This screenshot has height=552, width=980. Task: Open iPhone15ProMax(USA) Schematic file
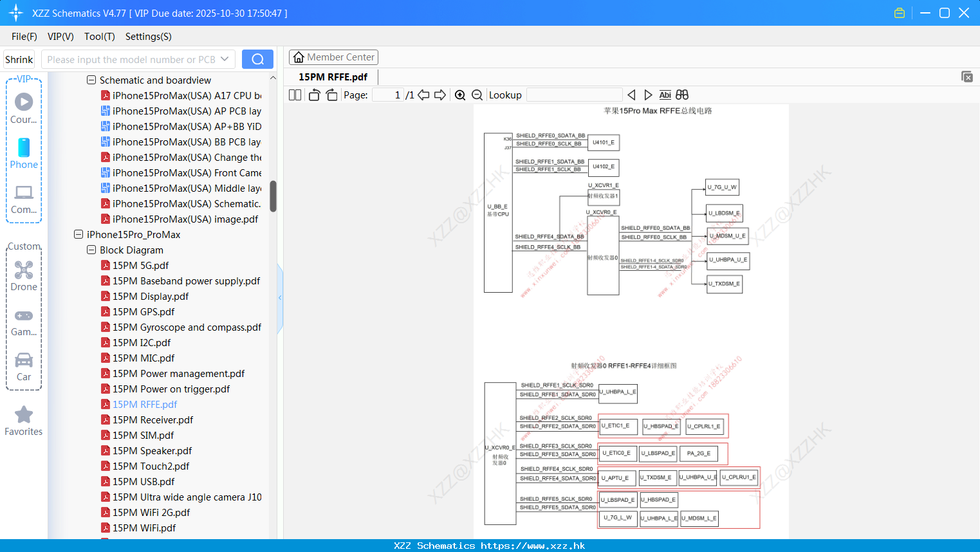pos(181,204)
